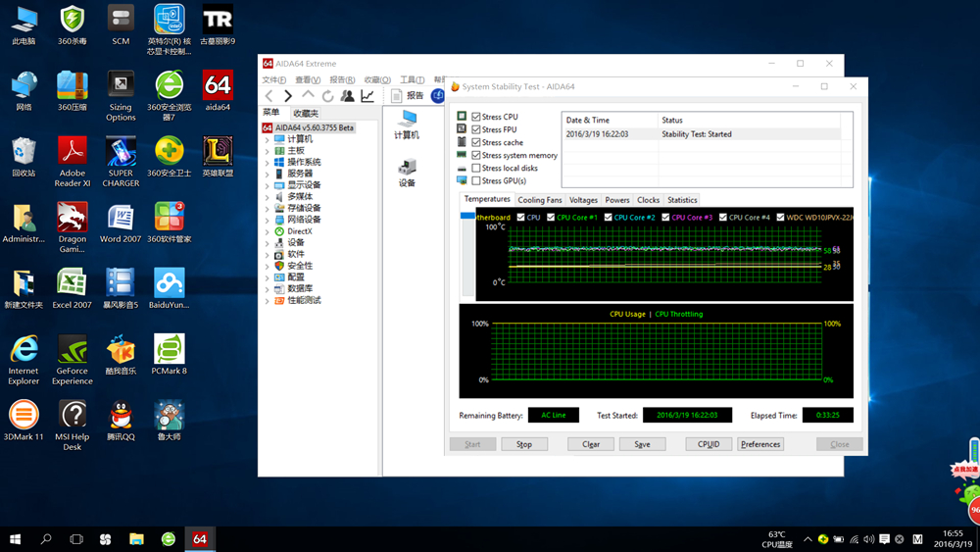Enable Stress local disks checkbox

click(476, 169)
